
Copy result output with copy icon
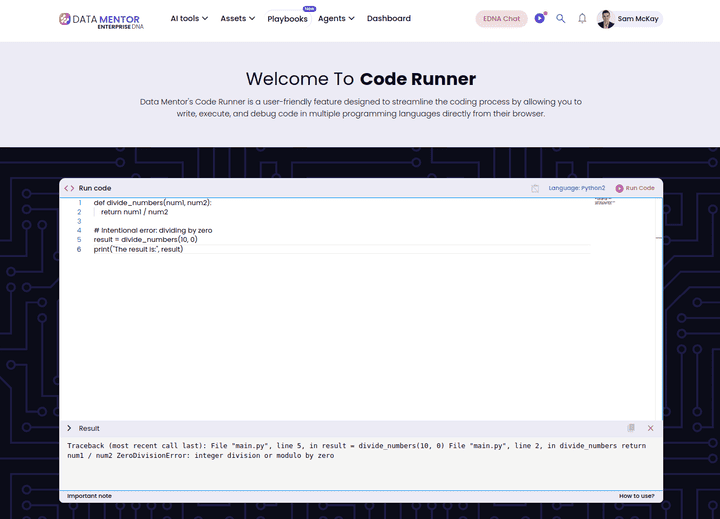[631, 428]
